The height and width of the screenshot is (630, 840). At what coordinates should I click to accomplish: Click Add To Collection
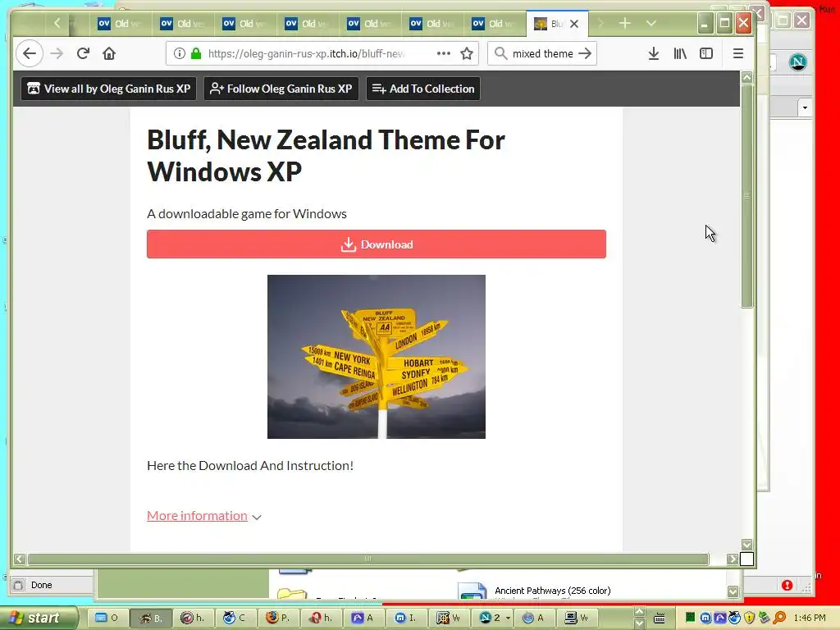[x=423, y=89]
